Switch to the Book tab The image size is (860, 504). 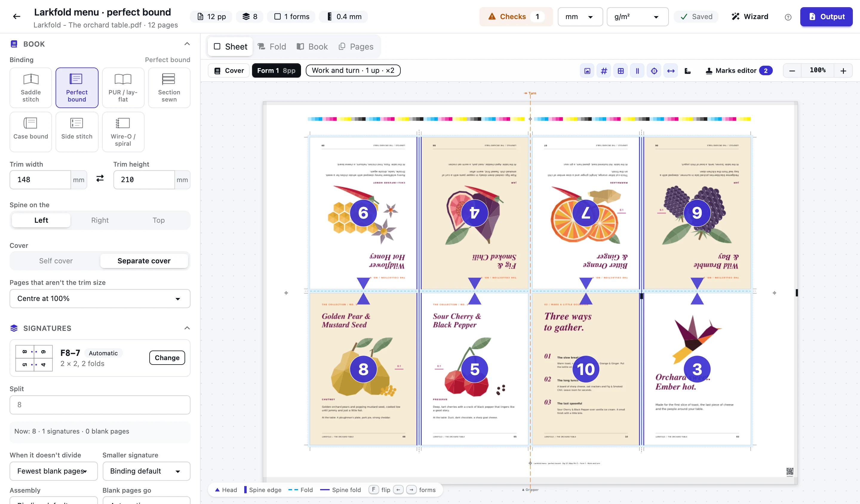[312, 46]
